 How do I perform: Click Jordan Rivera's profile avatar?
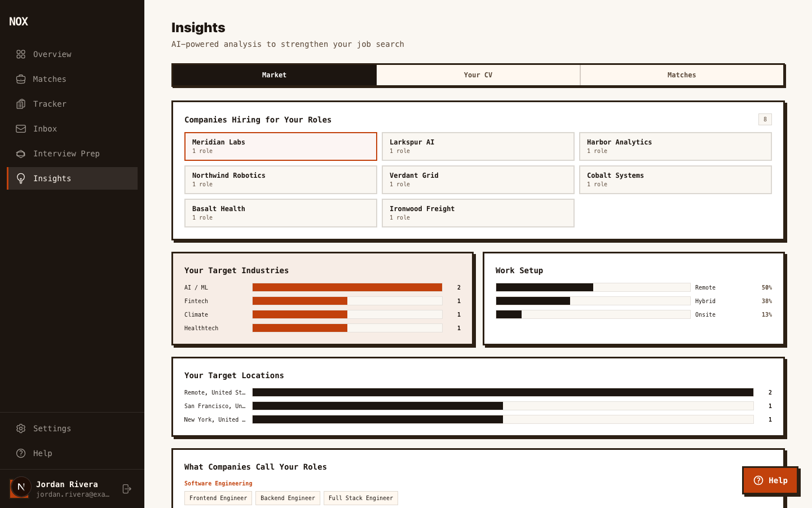point(20,488)
